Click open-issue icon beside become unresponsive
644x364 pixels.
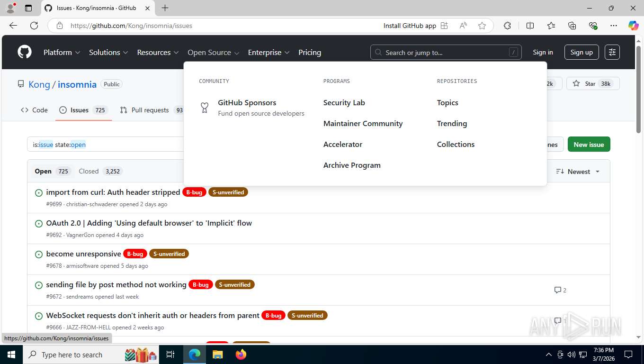click(39, 254)
